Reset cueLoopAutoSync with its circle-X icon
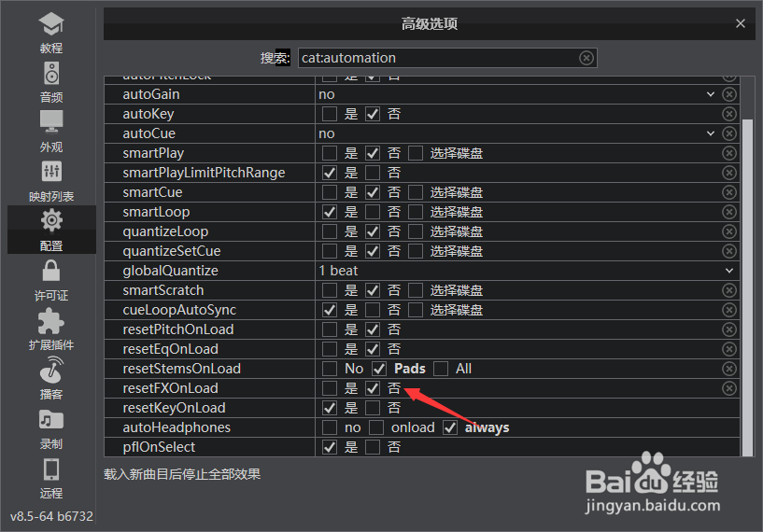This screenshot has height=532, width=763. [x=729, y=310]
